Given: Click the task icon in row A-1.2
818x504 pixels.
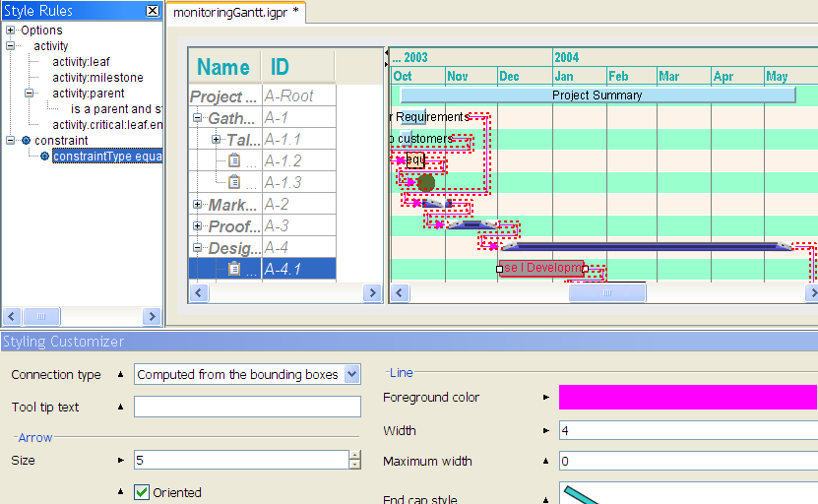Looking at the screenshot, I should click(x=234, y=160).
